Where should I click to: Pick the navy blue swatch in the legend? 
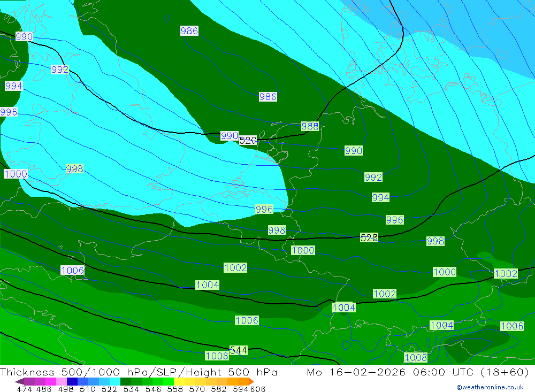point(72,381)
